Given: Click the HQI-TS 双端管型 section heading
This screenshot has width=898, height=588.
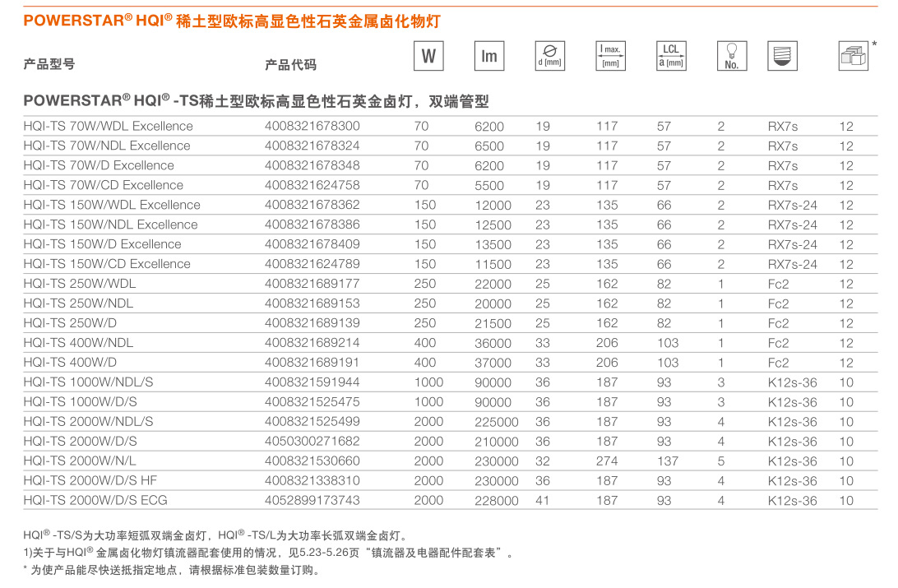Looking at the screenshot, I should [256, 101].
